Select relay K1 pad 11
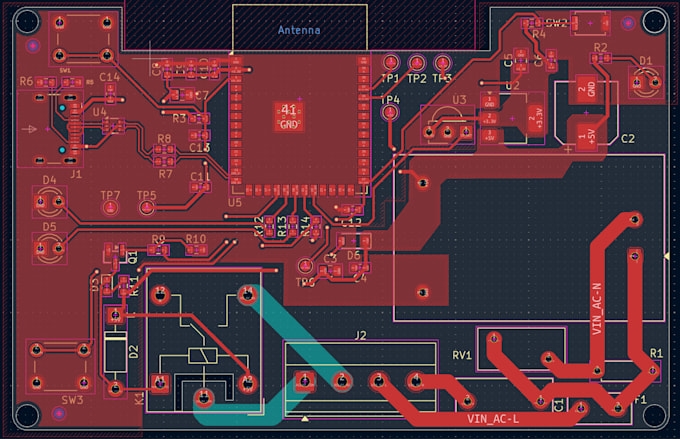The width and height of the screenshot is (680, 439). click(x=204, y=398)
